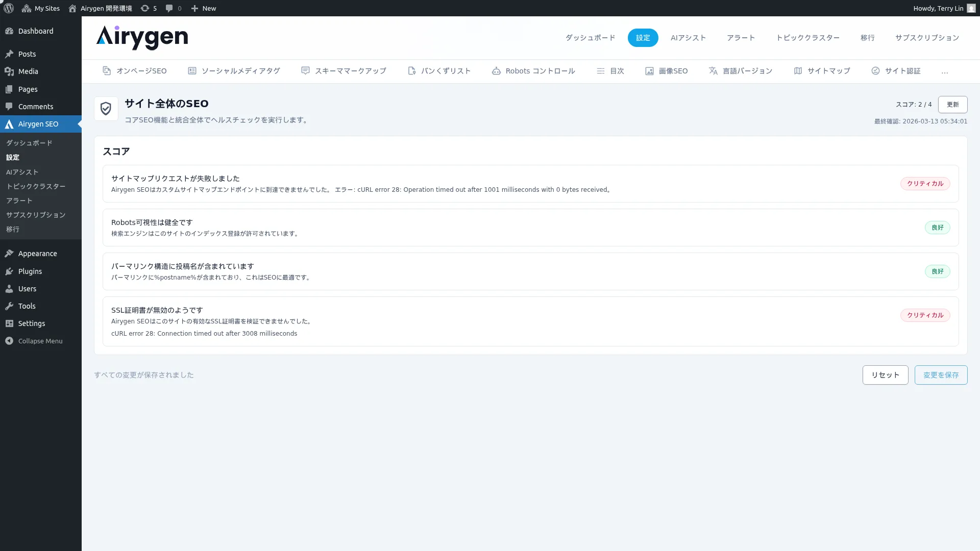The width and height of the screenshot is (980, 551).
Task: Open 目次 settings tab
Action: point(610,71)
